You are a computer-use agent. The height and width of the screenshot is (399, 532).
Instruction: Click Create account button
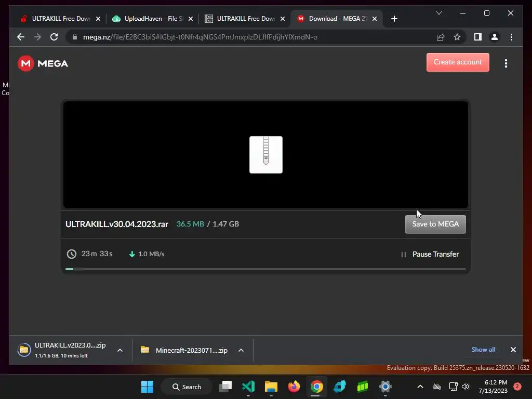pyautogui.click(x=458, y=62)
